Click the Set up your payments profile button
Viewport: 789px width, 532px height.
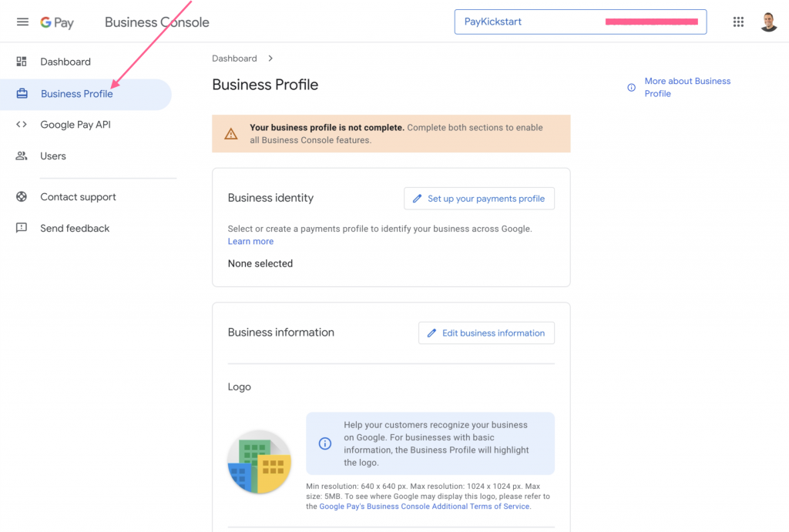coord(479,199)
